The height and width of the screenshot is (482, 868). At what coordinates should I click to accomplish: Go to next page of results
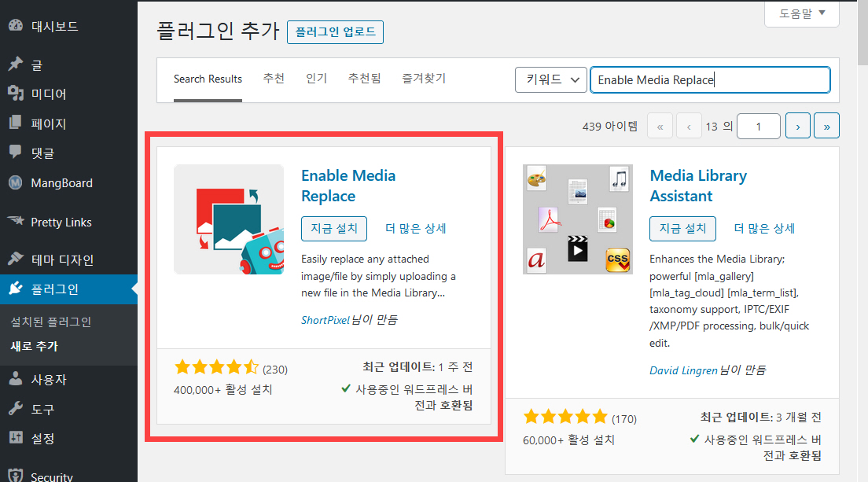(798, 126)
